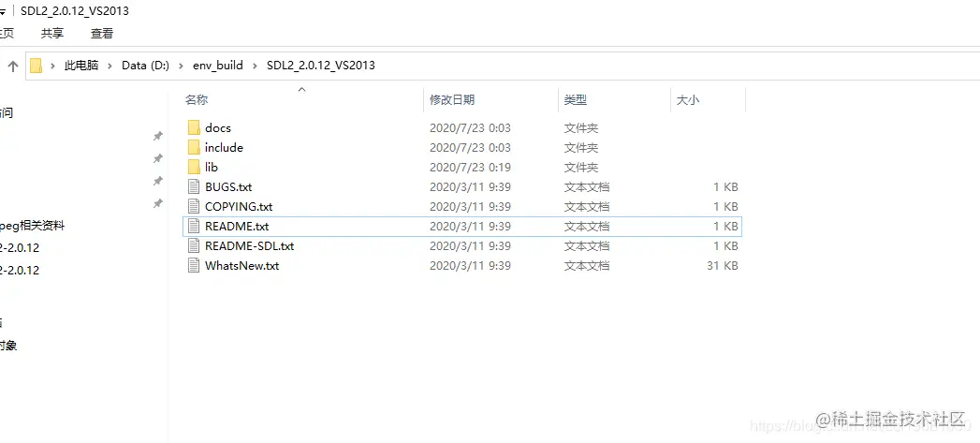Open the lib folder icon

coord(194,167)
